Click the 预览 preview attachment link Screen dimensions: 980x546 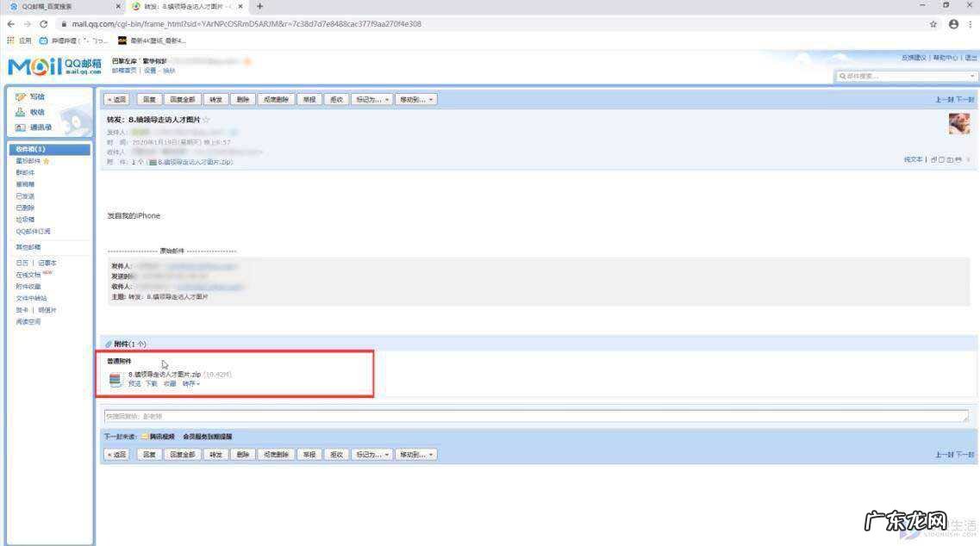click(x=134, y=384)
